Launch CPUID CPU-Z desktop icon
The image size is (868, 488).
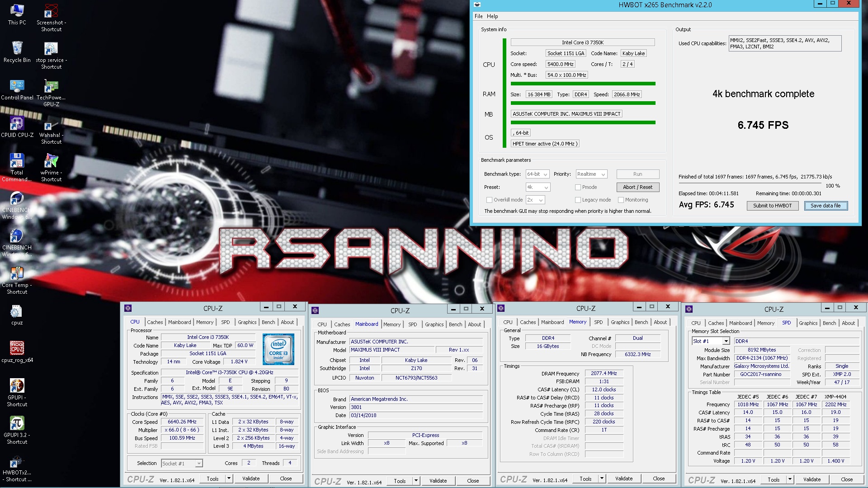pos(17,127)
